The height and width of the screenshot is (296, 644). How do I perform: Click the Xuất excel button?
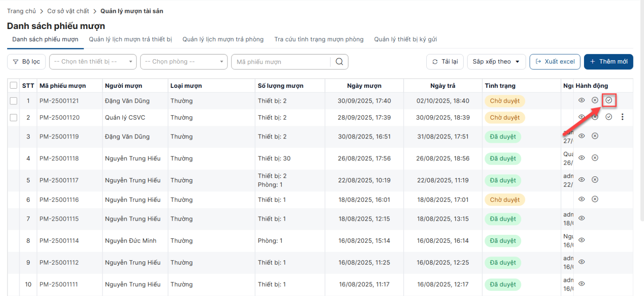coord(555,62)
